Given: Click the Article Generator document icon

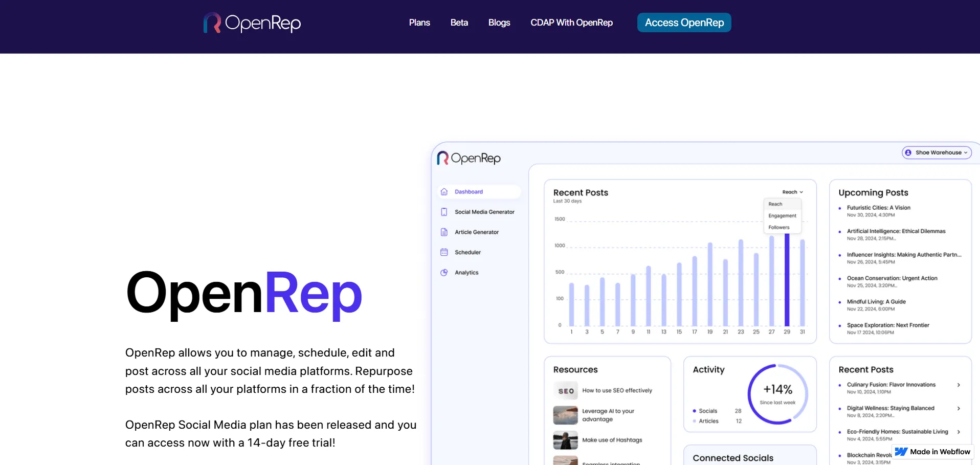Looking at the screenshot, I should coord(444,232).
